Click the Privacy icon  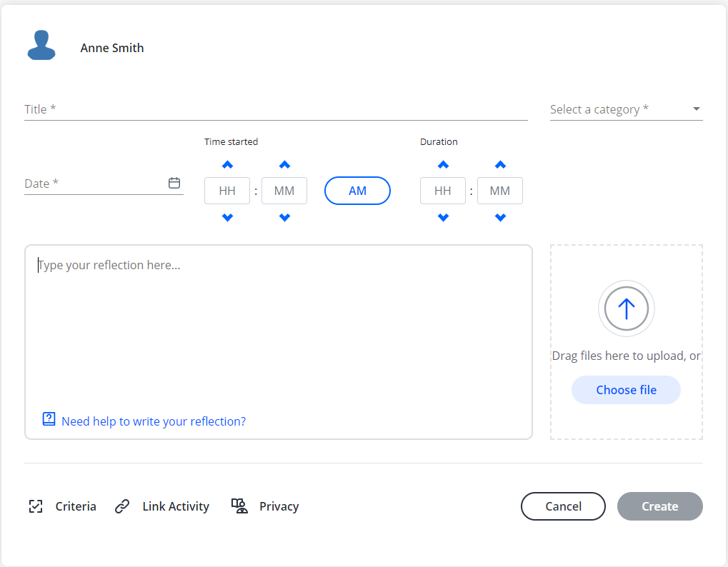[239, 506]
